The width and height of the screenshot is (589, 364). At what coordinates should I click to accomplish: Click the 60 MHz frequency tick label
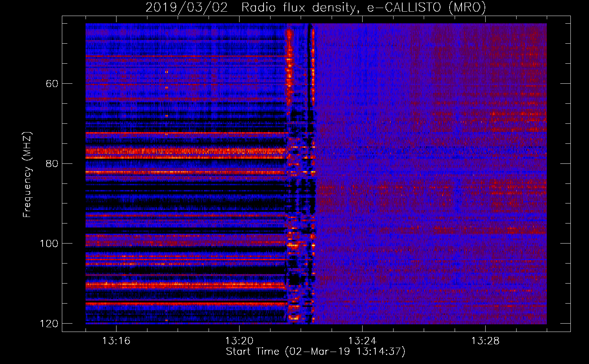52,84
